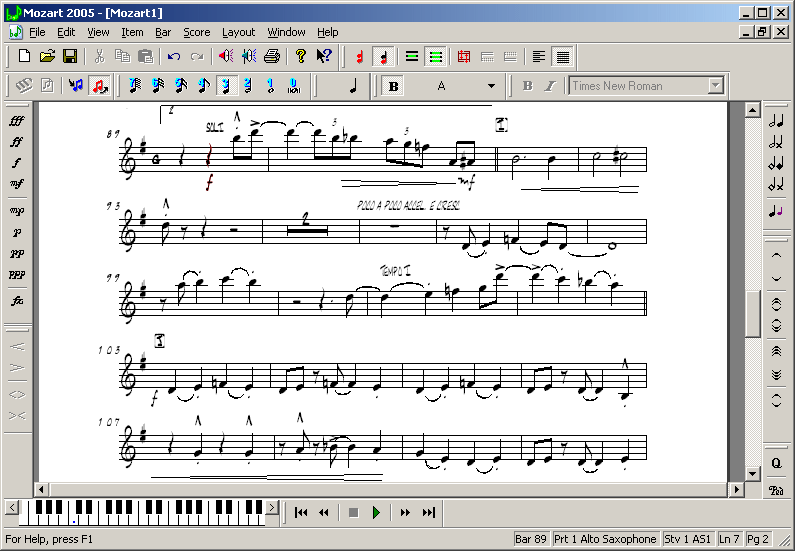Screen dimensions: 795x551
Task: Click the Paste clipboard icon
Action: coord(146,56)
